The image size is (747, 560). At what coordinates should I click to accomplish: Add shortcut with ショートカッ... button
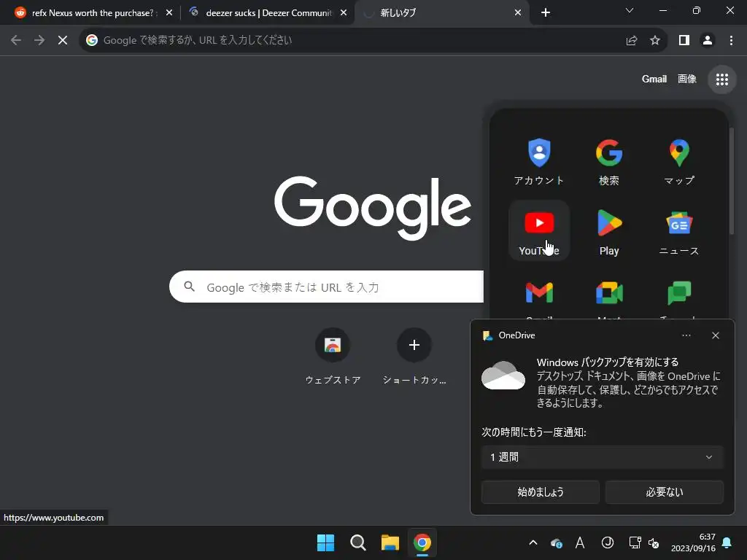(414, 356)
